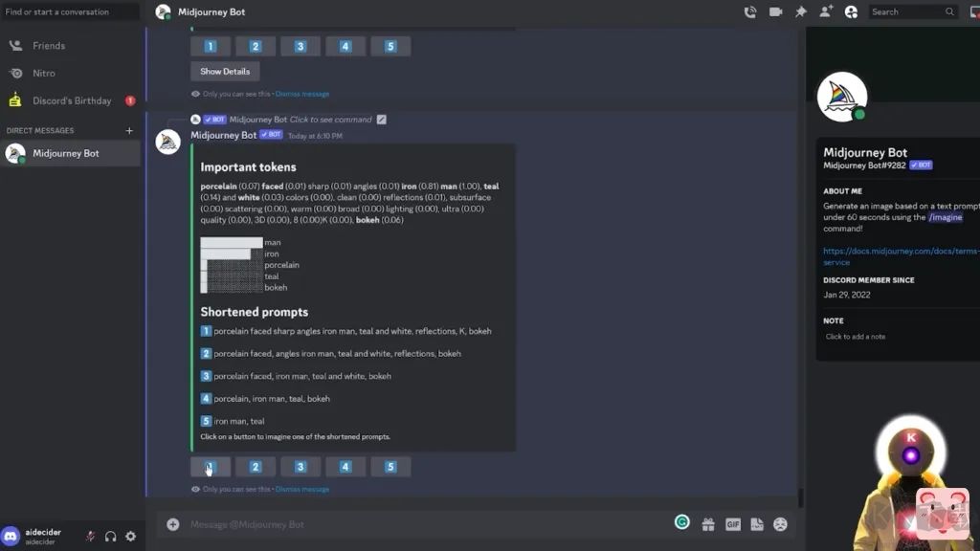Open Friends in the sidebar

click(x=49, y=45)
